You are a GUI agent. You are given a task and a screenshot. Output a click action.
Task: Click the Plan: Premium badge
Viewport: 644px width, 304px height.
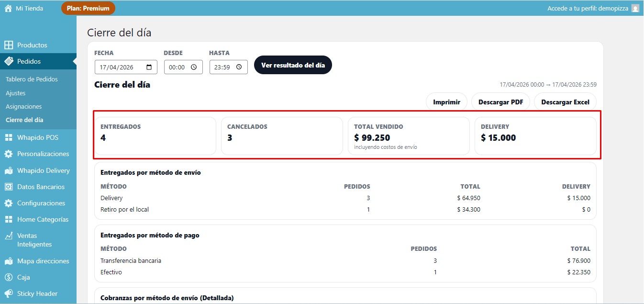pyautogui.click(x=88, y=8)
